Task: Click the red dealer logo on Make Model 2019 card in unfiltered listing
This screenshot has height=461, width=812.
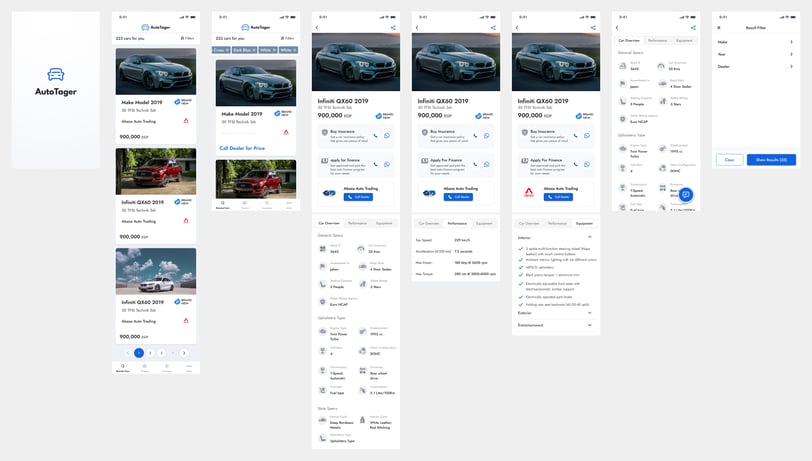Action: click(x=186, y=121)
